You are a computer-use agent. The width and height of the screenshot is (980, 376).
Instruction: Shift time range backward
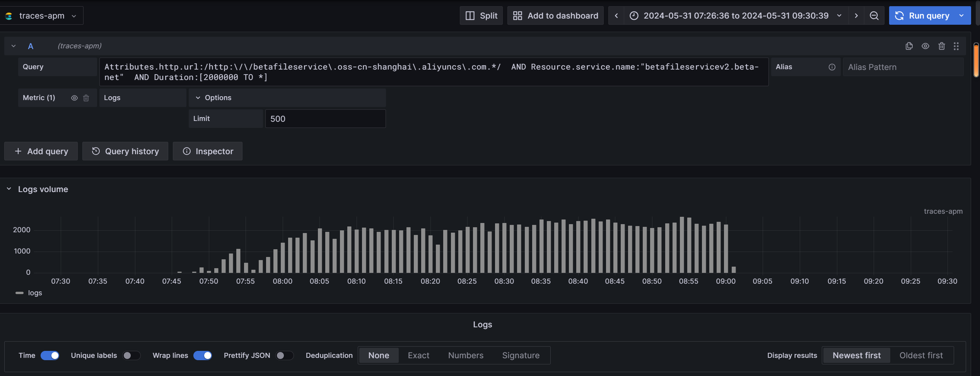point(616,15)
